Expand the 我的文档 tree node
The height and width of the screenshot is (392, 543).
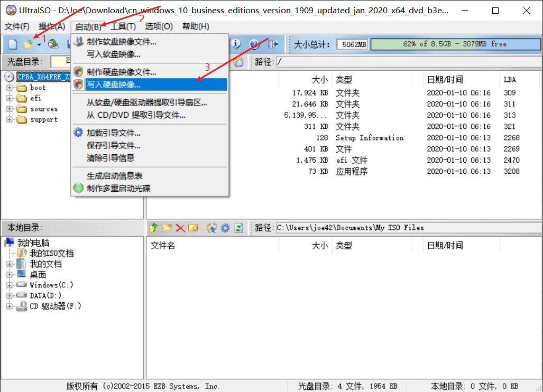pos(10,264)
